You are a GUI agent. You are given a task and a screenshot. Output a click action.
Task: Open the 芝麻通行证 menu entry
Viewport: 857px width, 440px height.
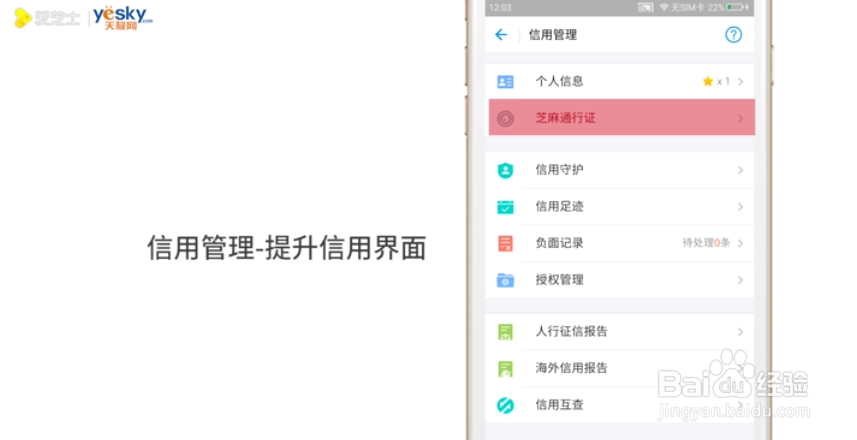click(x=566, y=118)
